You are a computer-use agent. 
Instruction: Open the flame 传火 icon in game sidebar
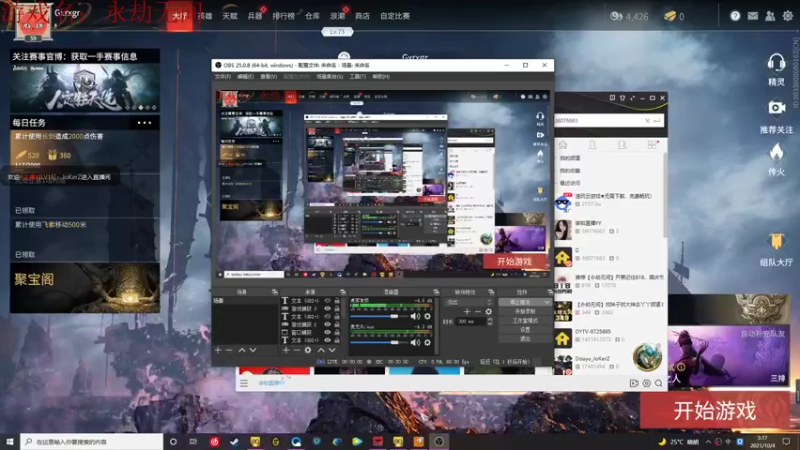point(777,152)
